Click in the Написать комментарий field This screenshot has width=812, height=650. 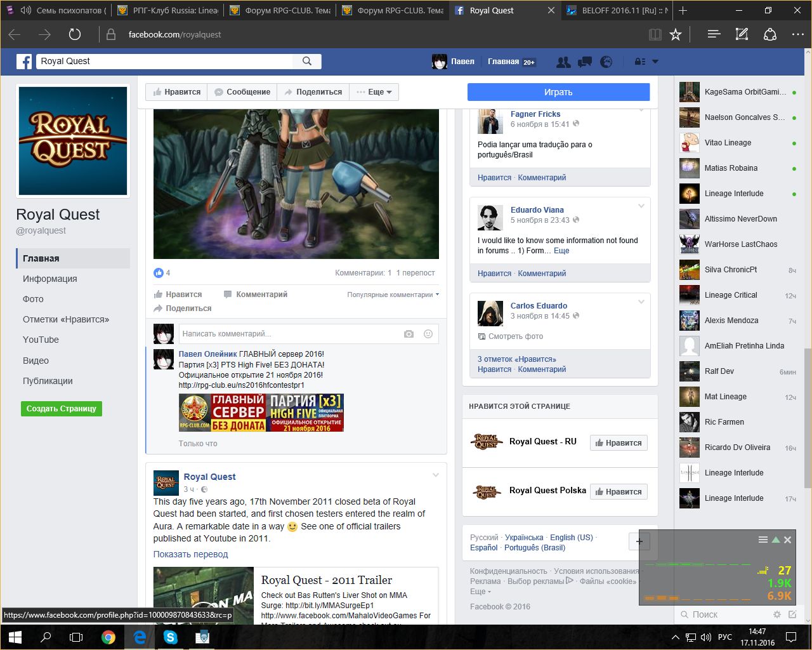click(x=289, y=334)
